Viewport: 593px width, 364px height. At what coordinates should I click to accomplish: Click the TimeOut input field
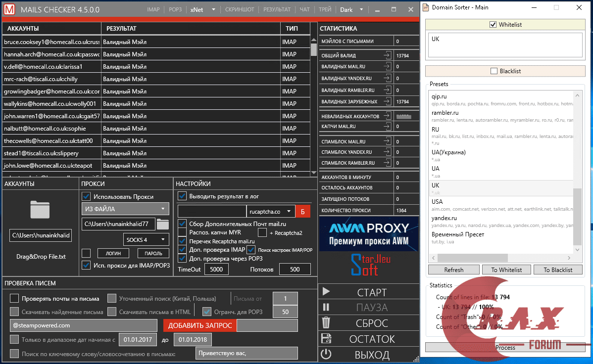216,270
